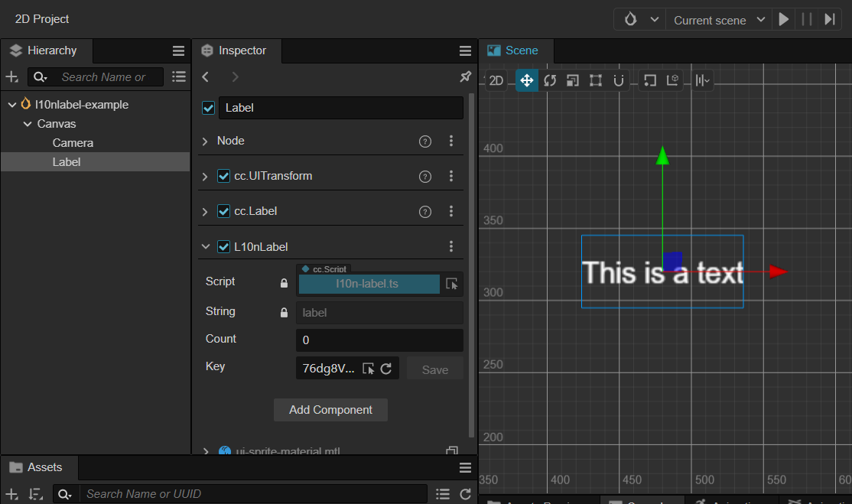Click the Add Component button

(330, 410)
